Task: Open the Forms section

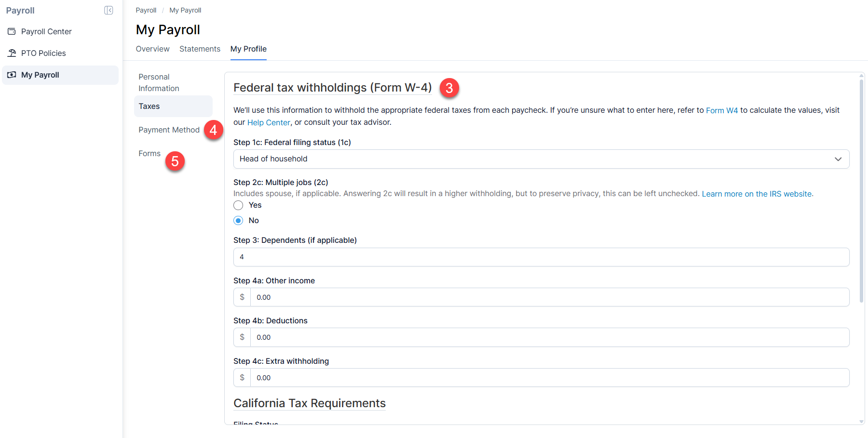Action: 149,153
